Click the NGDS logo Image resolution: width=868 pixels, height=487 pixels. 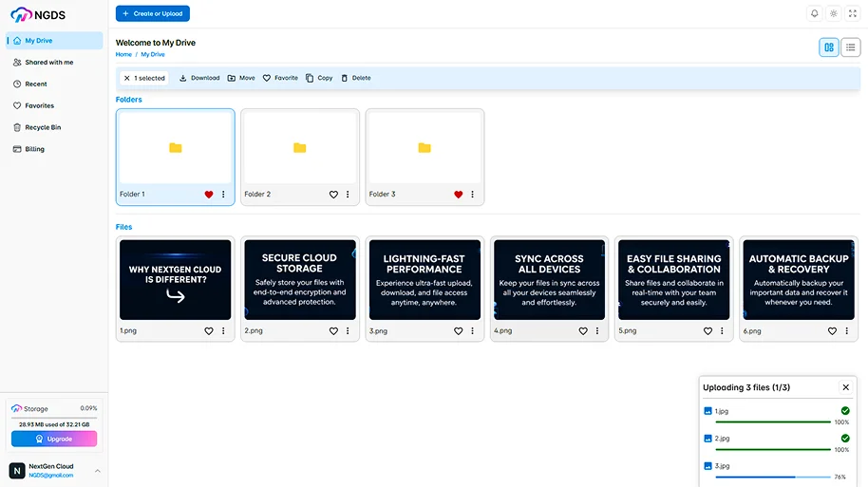(x=38, y=15)
